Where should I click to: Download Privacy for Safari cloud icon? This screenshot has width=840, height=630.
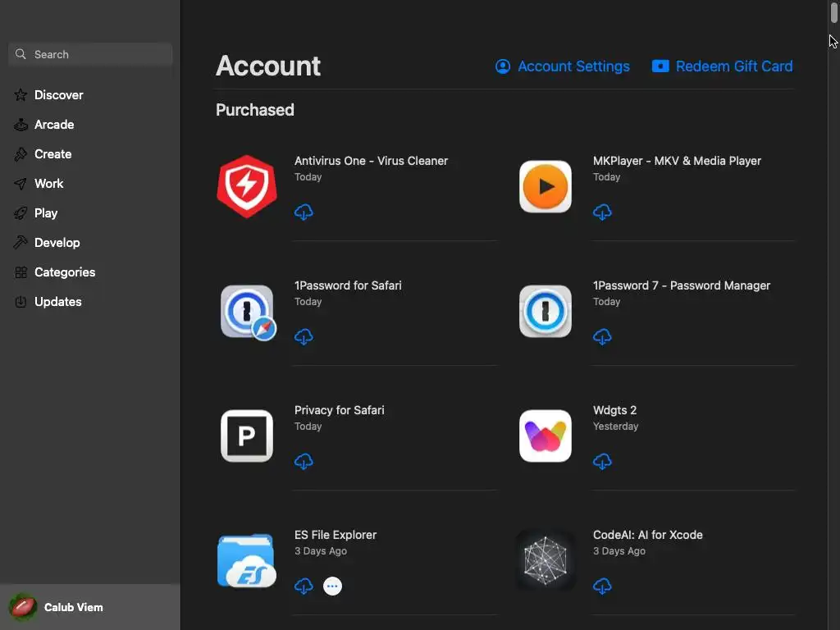click(x=304, y=461)
